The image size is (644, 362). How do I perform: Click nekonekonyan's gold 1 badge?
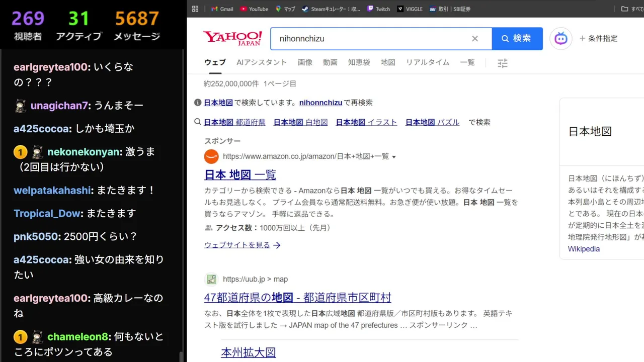[x=20, y=152]
